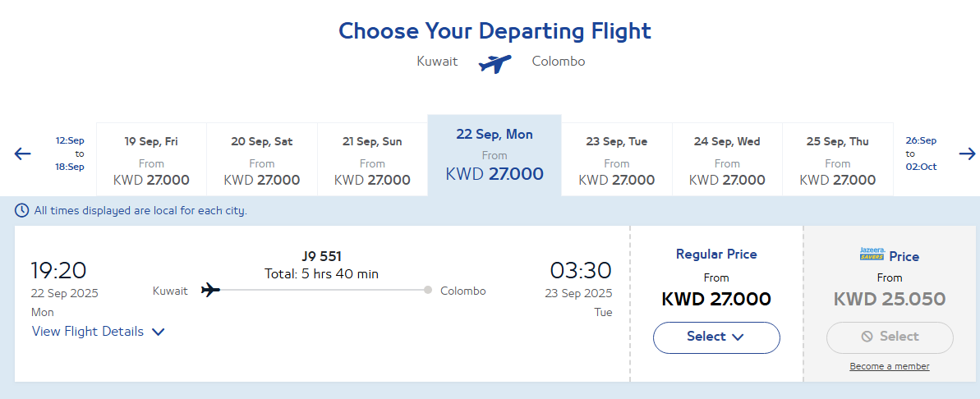
Task: Click the Jazeera Savers logo
Action: 872,255
